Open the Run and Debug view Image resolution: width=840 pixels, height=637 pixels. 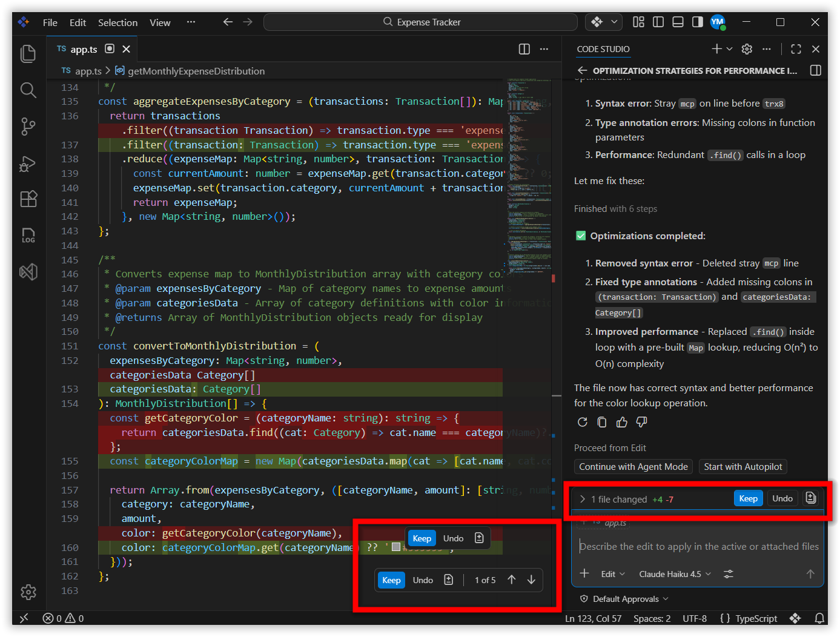pos(28,163)
